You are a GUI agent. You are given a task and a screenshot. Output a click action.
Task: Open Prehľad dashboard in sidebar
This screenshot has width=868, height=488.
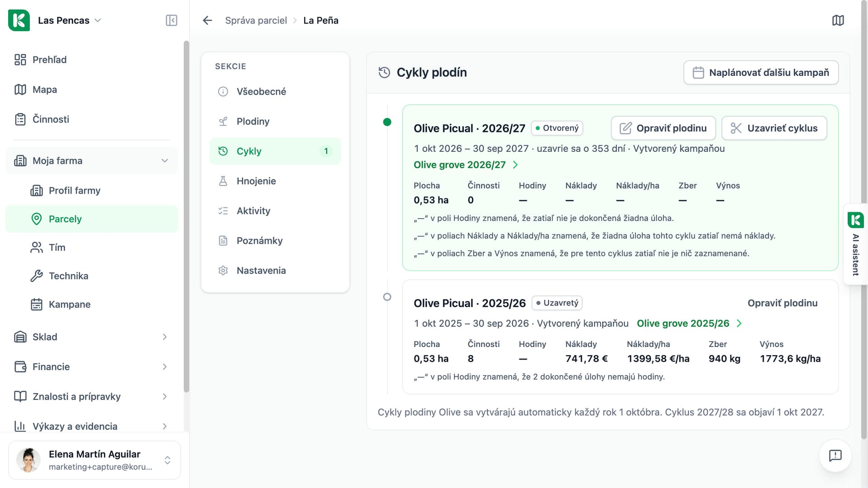coord(92,60)
